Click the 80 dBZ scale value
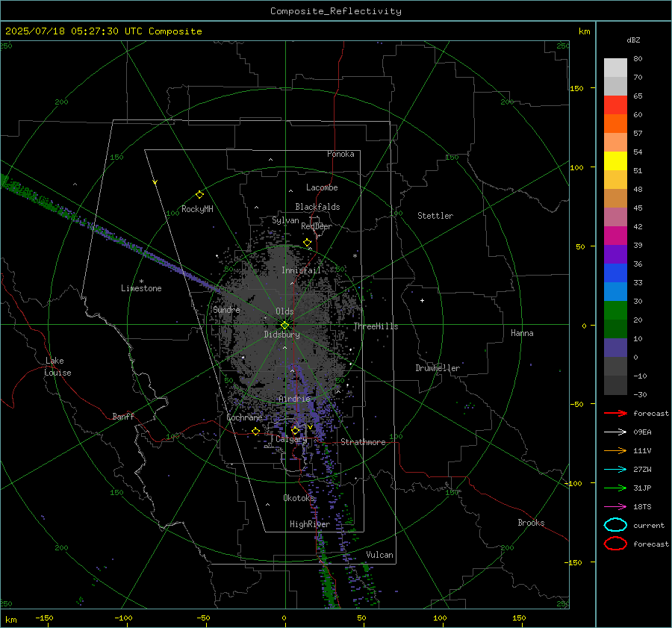The width and height of the screenshot is (672, 628). click(x=638, y=59)
